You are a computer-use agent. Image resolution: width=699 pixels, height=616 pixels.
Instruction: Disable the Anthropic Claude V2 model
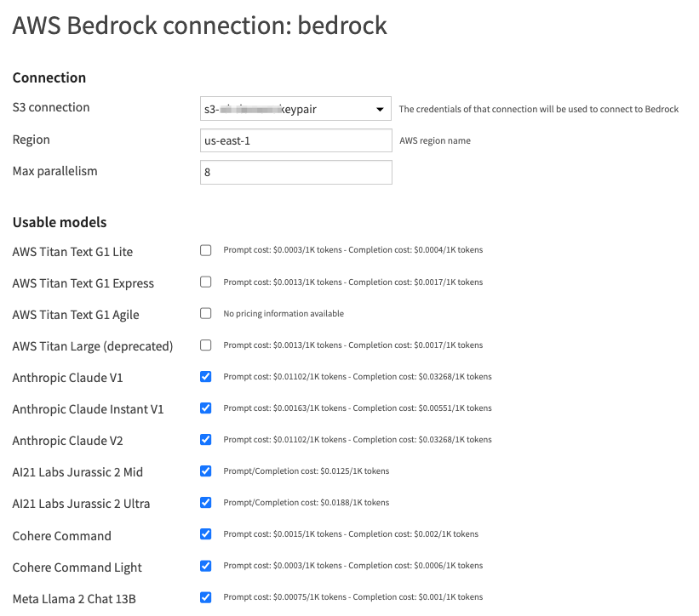205,439
